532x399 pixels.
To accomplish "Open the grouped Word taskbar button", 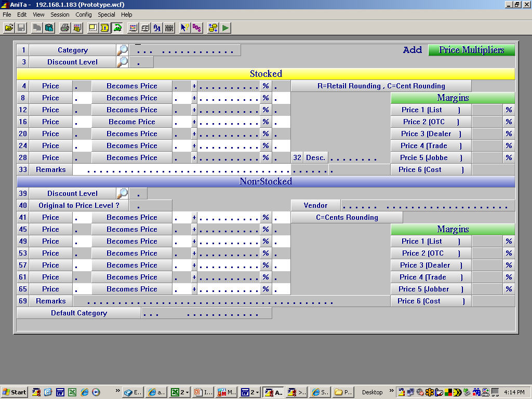I will (250, 392).
